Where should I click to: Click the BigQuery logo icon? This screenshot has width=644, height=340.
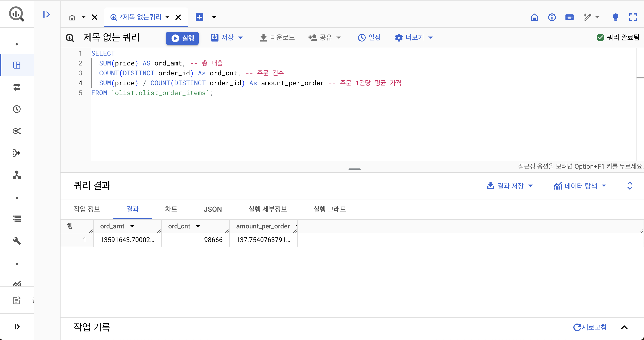[x=16, y=14]
